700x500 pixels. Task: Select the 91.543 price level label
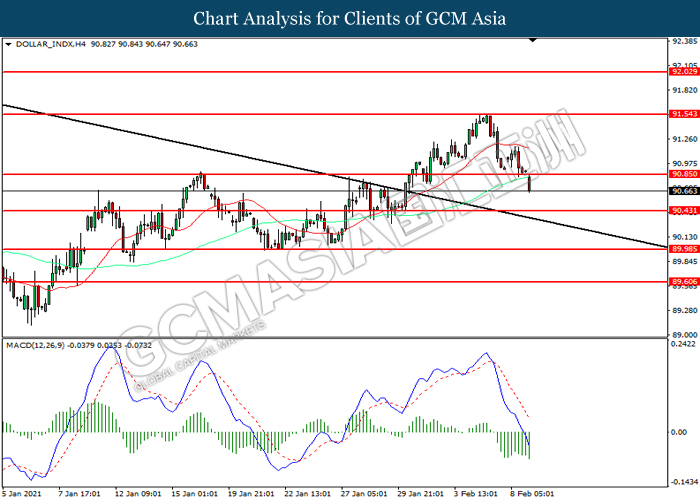pos(684,114)
